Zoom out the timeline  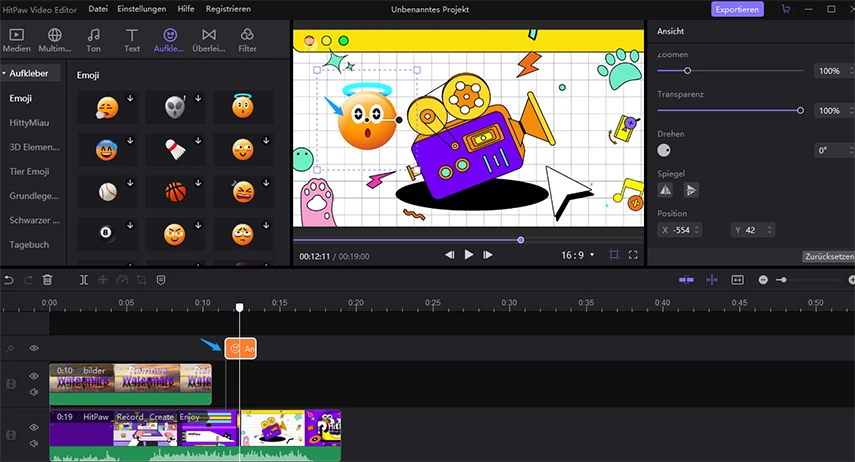tap(763, 280)
